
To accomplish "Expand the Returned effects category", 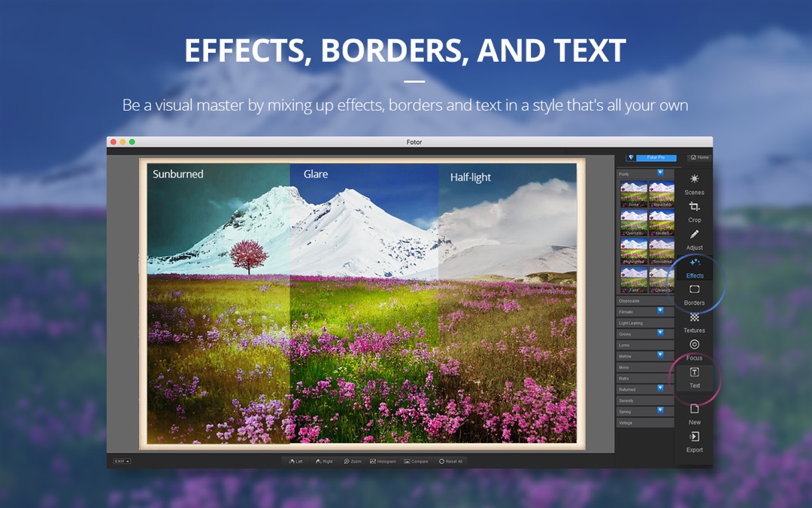I will (x=645, y=389).
